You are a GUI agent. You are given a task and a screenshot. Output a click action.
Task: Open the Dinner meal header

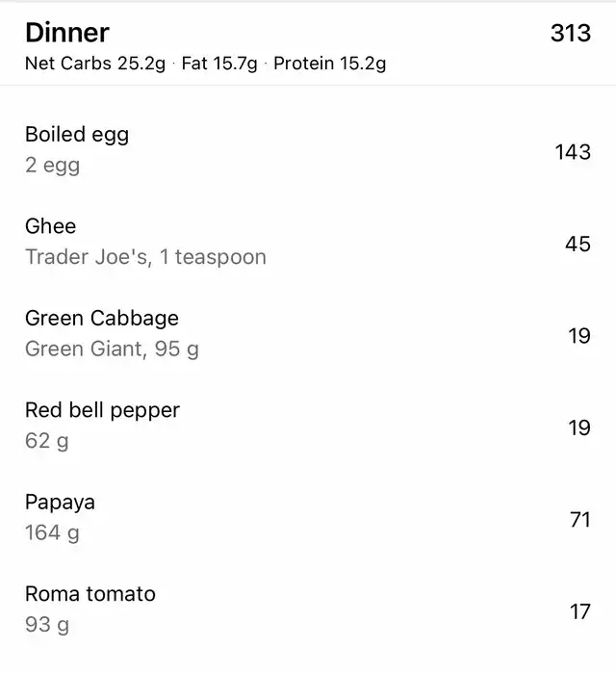(x=67, y=33)
